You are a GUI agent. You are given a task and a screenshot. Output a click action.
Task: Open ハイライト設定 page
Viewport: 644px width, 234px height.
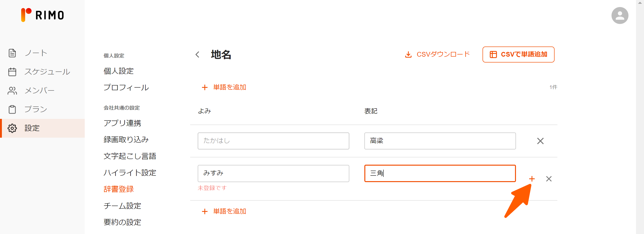[130, 173]
